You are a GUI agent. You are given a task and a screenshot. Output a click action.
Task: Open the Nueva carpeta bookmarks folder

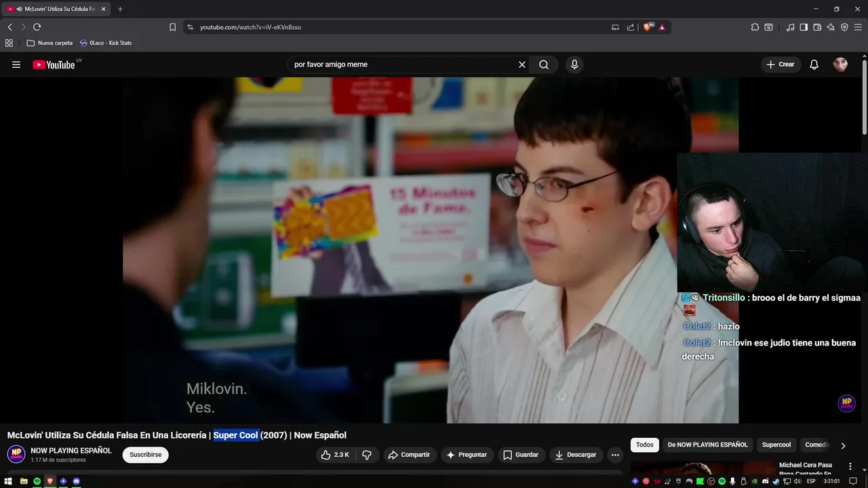[x=50, y=43]
